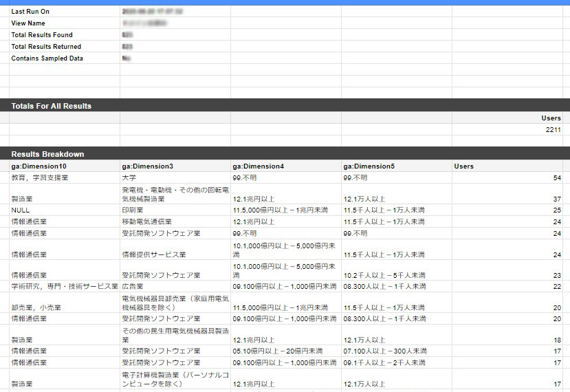The width and height of the screenshot is (570, 392).
Task: Select the ga:Dimension4 column header
Action: click(x=286, y=166)
